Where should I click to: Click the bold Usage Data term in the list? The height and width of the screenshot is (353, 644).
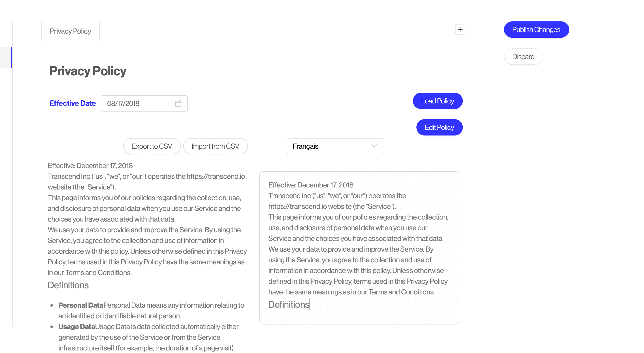[x=77, y=327]
